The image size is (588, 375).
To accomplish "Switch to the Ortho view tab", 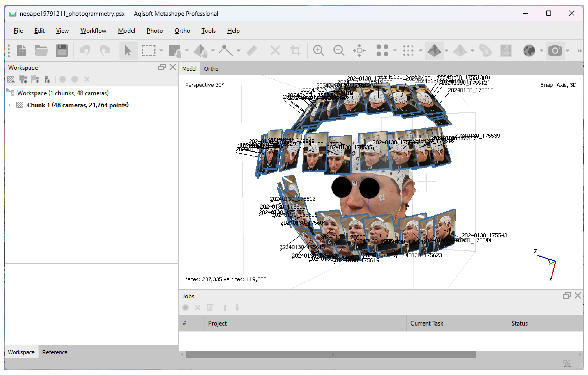I will [211, 69].
